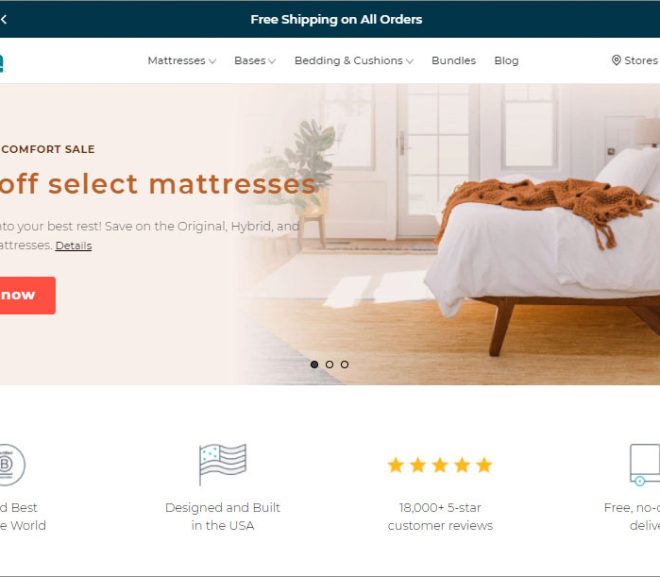Open the Bundles menu item
This screenshot has height=577, width=660.
pos(454,61)
